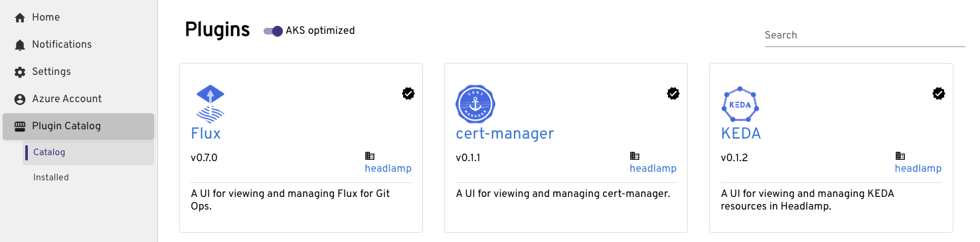Click the verified badge on cert-manager card
Image resolution: width=980 pixels, height=242 pixels.
(673, 93)
